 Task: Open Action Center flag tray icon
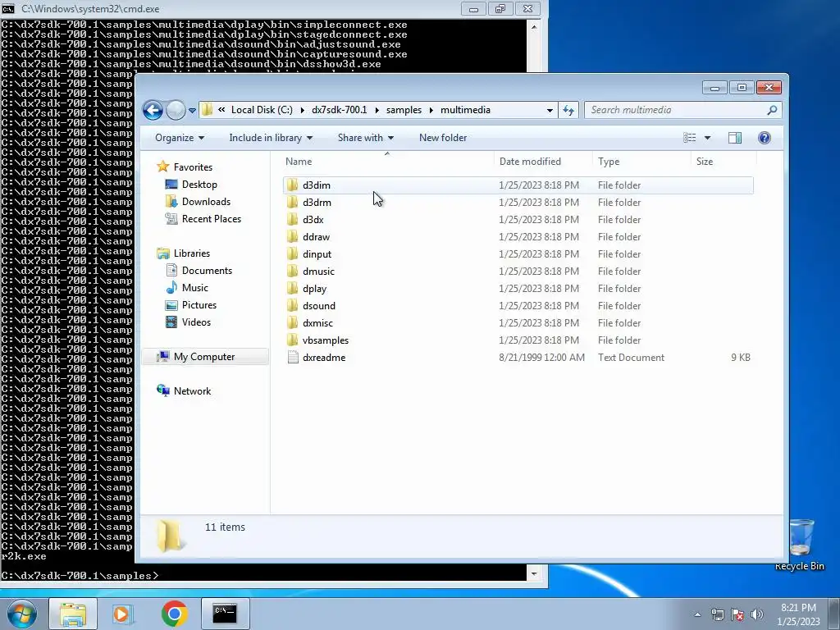737,614
